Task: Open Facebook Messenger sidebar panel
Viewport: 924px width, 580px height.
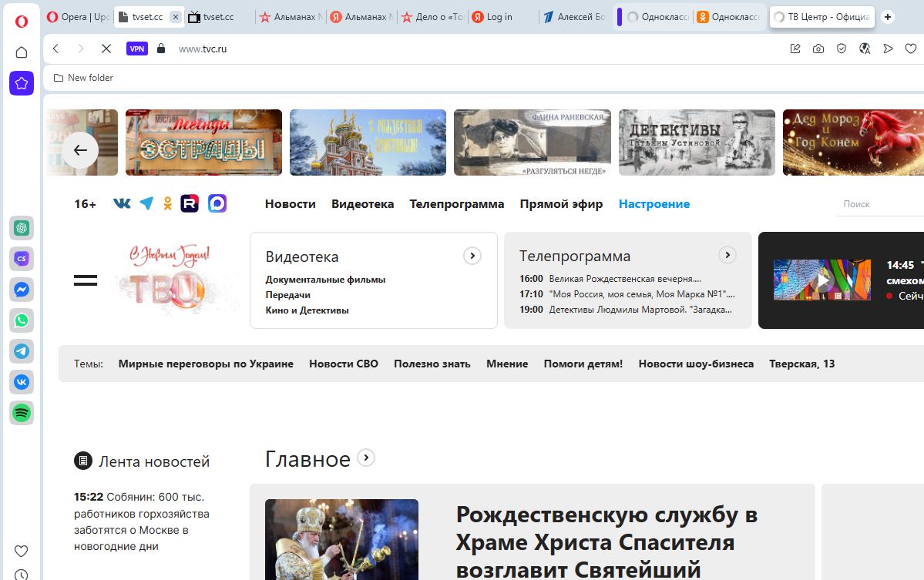Action: (x=22, y=290)
